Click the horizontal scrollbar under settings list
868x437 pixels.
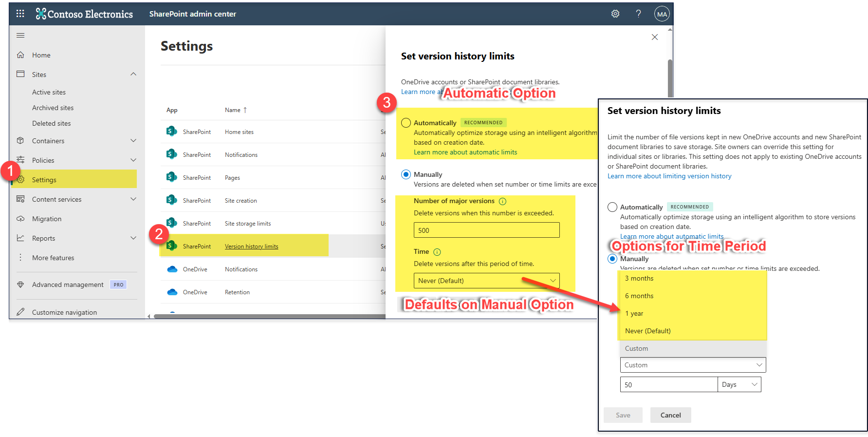pos(268,316)
